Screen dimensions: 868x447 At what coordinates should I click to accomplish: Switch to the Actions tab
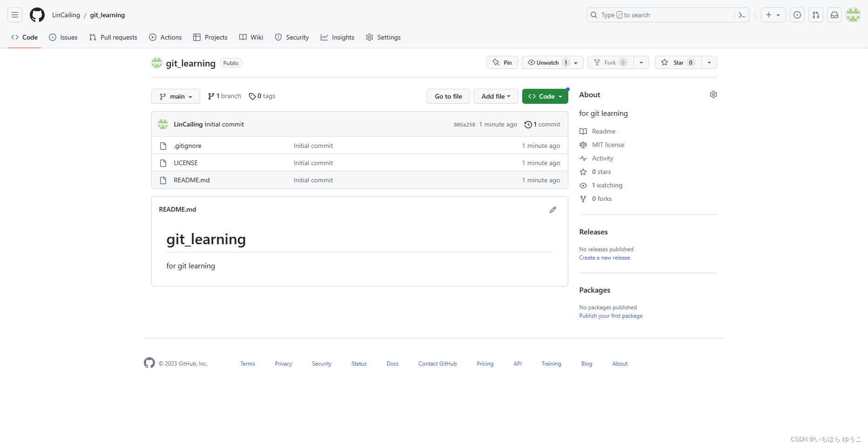pos(165,37)
